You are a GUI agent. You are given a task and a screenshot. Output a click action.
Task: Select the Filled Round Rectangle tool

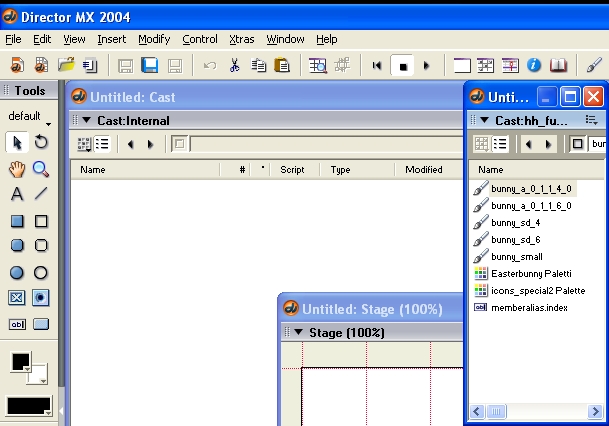click(17, 245)
